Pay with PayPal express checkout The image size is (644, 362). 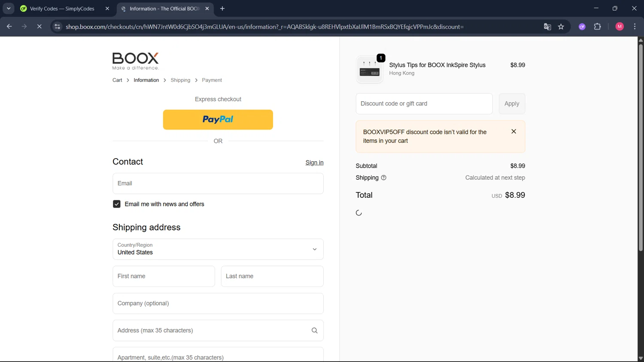coord(218,120)
